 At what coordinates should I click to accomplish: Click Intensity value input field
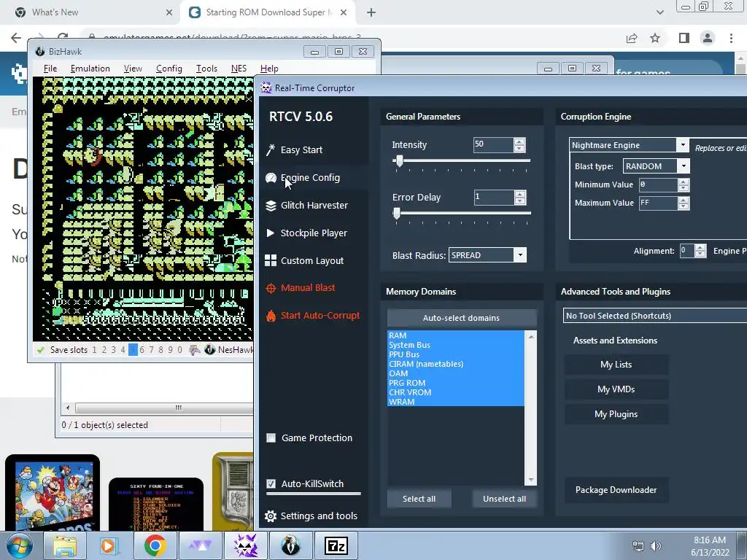click(x=494, y=145)
